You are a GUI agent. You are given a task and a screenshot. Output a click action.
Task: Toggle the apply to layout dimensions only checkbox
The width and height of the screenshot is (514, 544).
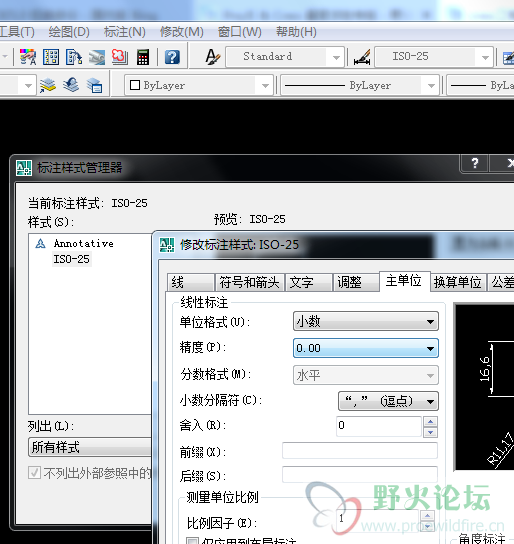coord(192,541)
